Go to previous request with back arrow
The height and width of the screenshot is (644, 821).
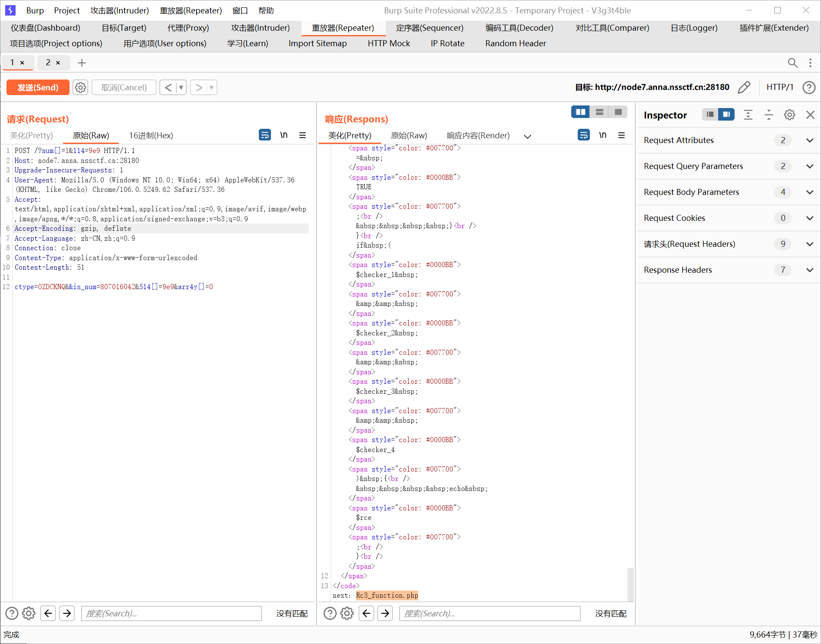[168, 88]
